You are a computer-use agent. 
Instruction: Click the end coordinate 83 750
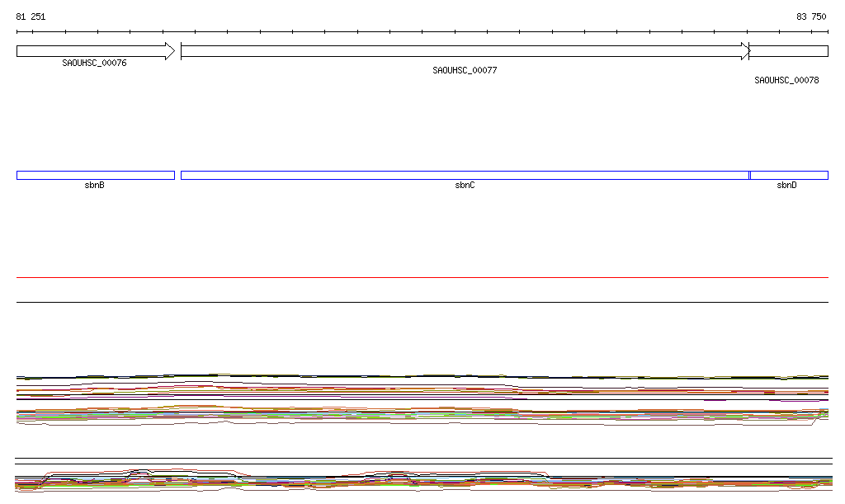[810, 16]
